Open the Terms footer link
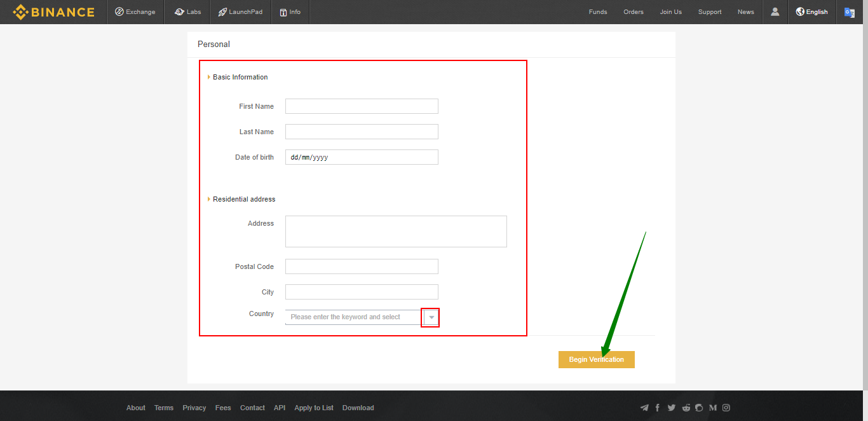Image resolution: width=868 pixels, height=421 pixels. [x=164, y=408]
